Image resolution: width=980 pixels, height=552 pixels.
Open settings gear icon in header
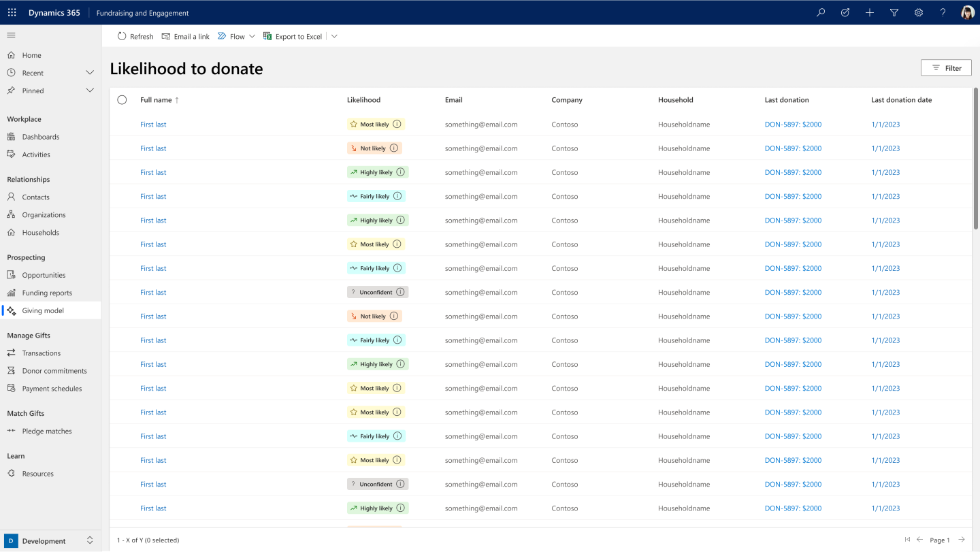pyautogui.click(x=919, y=12)
